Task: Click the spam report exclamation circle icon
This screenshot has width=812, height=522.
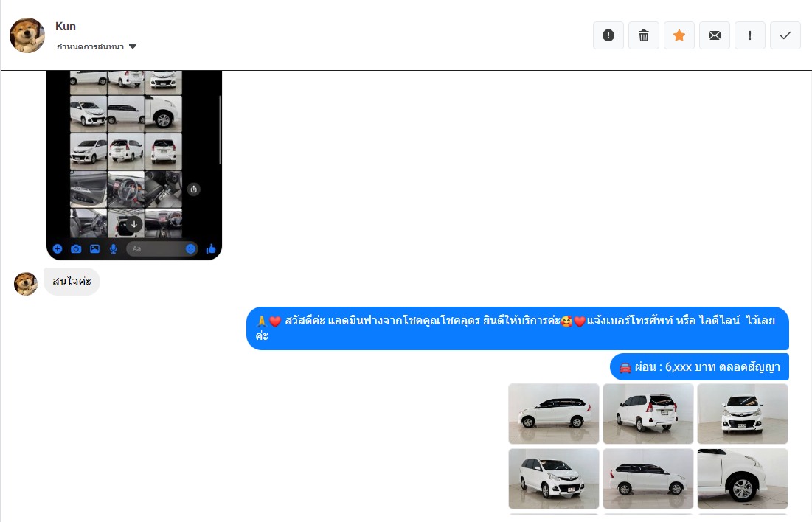Action: [608, 35]
